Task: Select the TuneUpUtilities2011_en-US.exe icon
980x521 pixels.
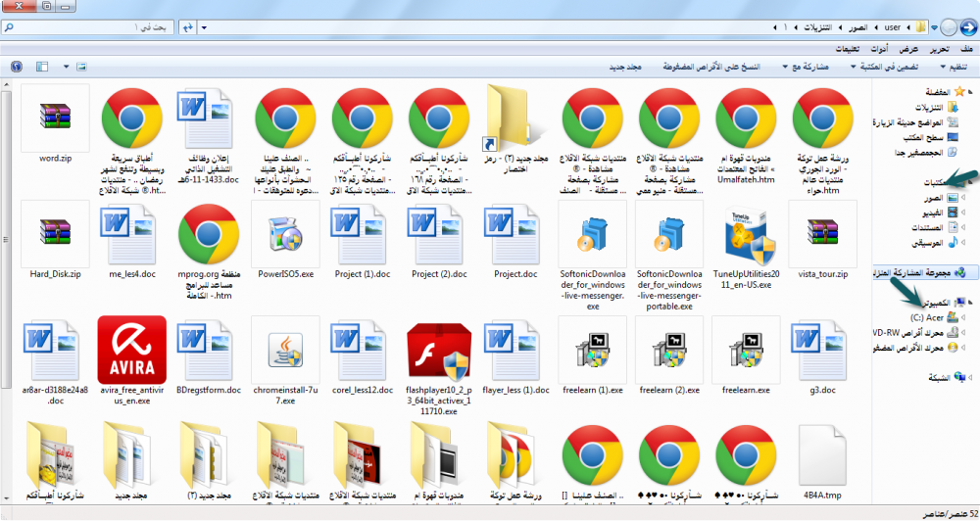Action: click(x=747, y=234)
